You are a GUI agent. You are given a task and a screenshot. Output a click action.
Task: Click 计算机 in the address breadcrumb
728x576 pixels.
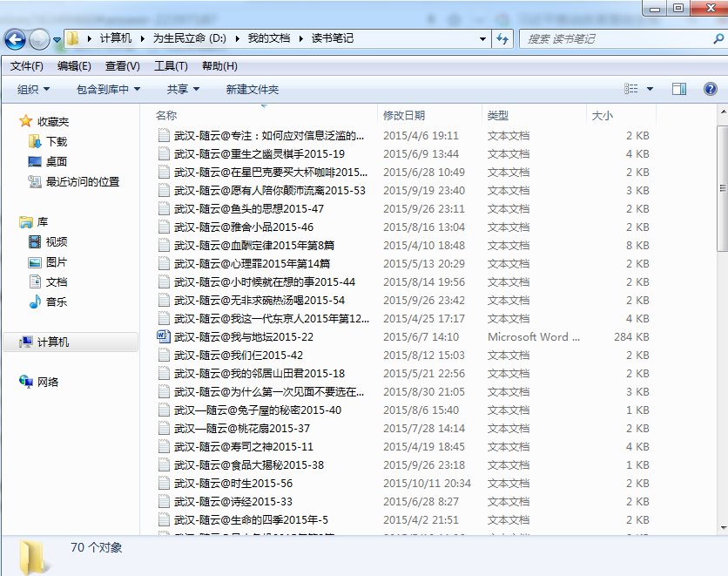tap(116, 38)
